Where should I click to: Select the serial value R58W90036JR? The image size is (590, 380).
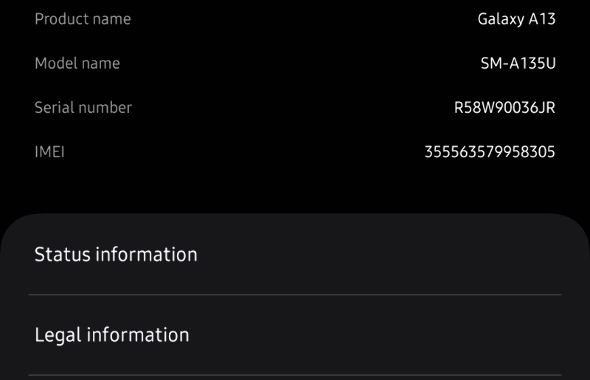(505, 108)
